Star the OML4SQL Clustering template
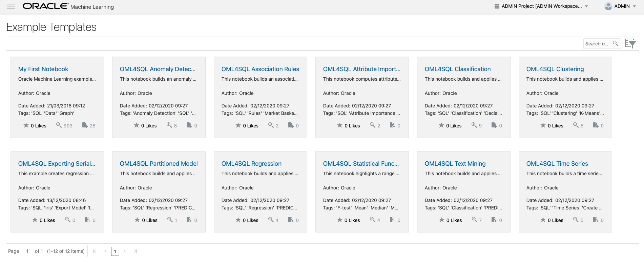Image resolution: width=644 pixels, height=263 pixels. click(543, 125)
